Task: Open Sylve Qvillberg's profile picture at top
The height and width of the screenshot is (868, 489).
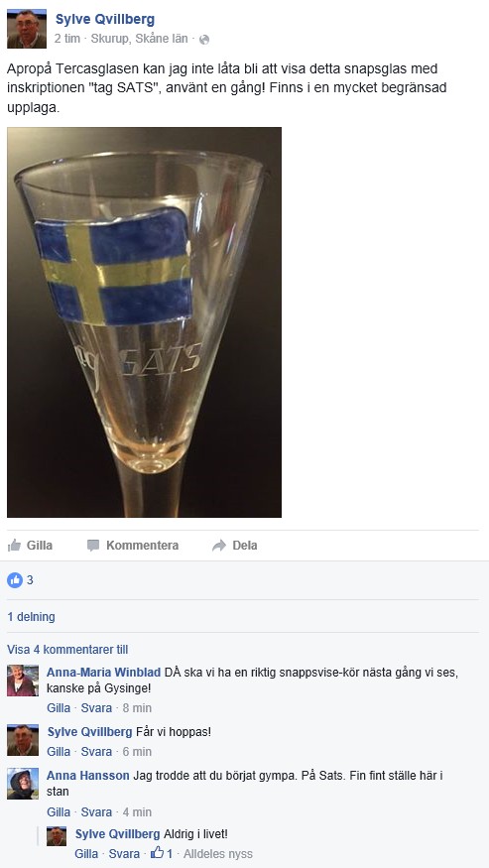Action: (x=27, y=29)
